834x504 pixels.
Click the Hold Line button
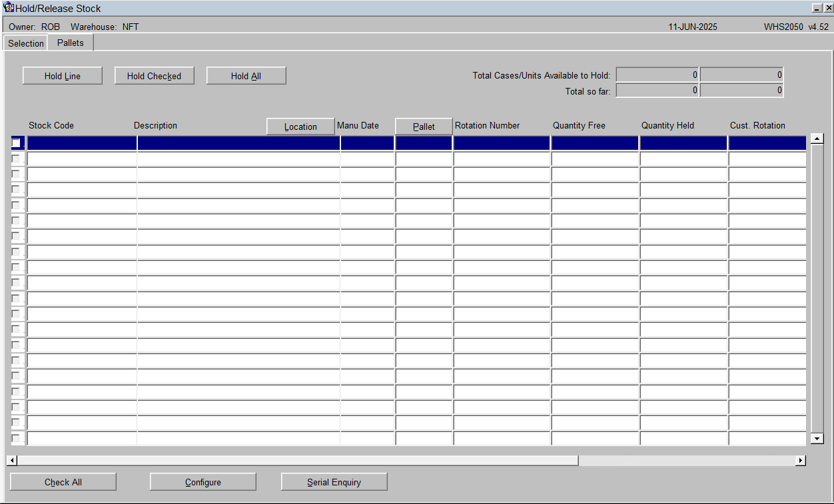(x=63, y=76)
